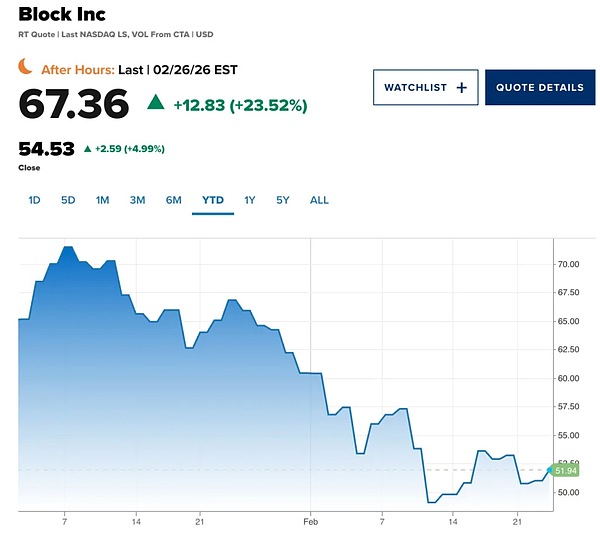Click the small green triangle near 54.53

pos(88,149)
